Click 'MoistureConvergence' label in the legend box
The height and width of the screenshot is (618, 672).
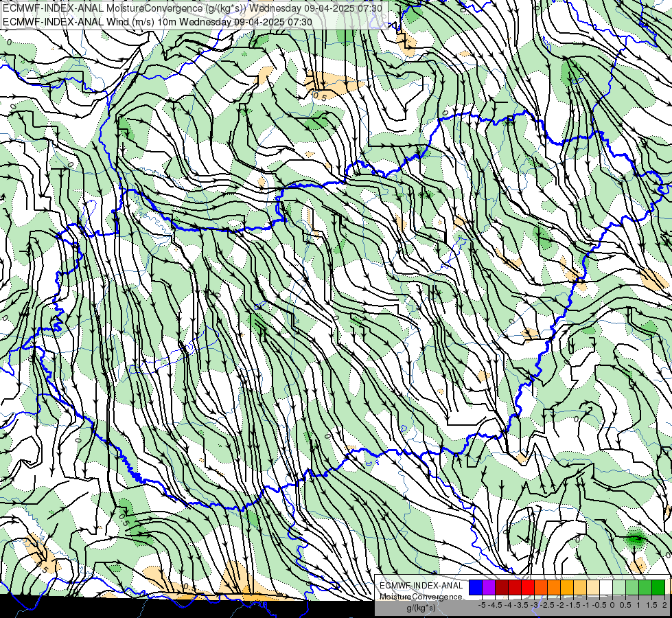(x=421, y=597)
